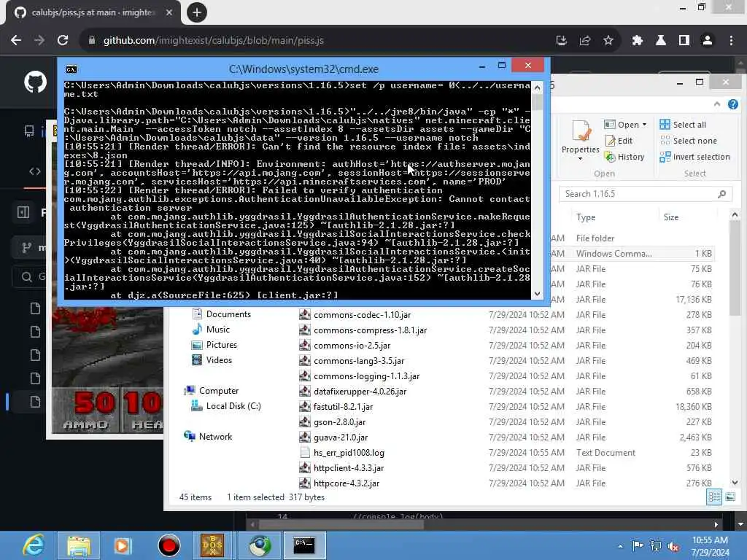Click the cmd window scroll down arrow
The height and width of the screenshot is (560, 747).
538,294
